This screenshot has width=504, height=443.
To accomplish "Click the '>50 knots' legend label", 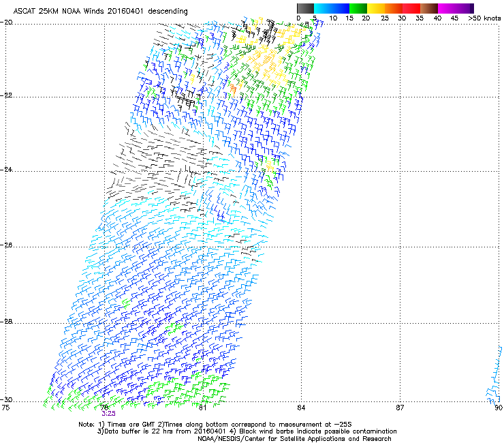I will tap(484, 18).
